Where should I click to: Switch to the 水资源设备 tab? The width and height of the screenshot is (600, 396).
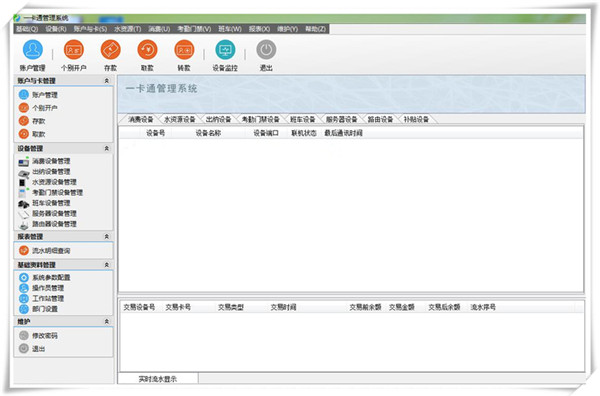179,119
